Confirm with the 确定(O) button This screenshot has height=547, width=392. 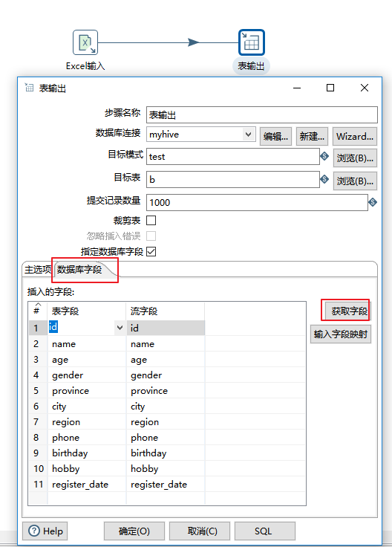click(x=134, y=531)
